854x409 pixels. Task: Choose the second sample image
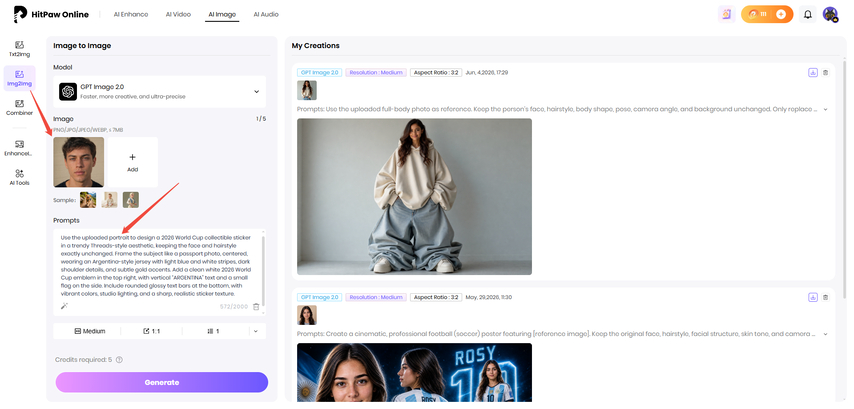(x=109, y=200)
